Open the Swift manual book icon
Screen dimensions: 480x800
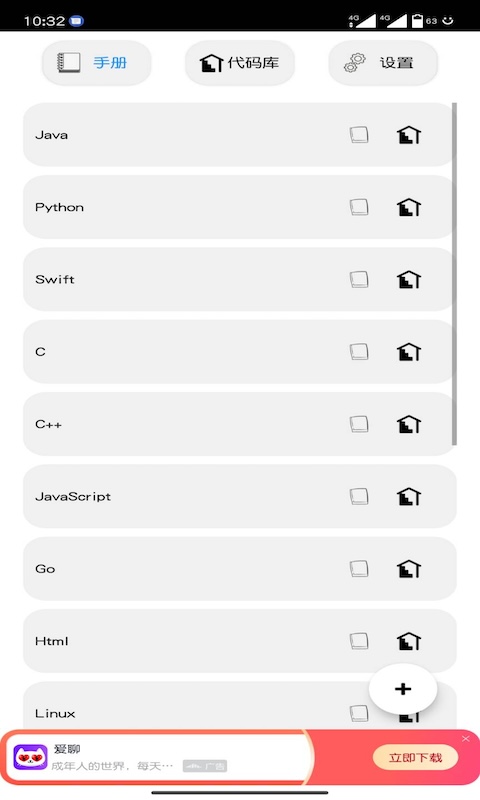click(359, 279)
